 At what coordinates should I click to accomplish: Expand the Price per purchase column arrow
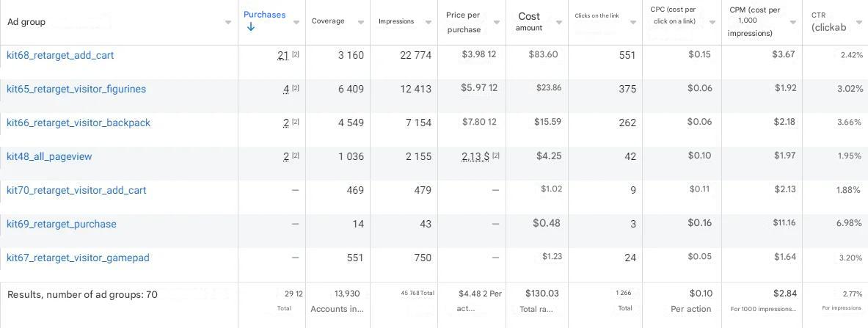[497, 22]
